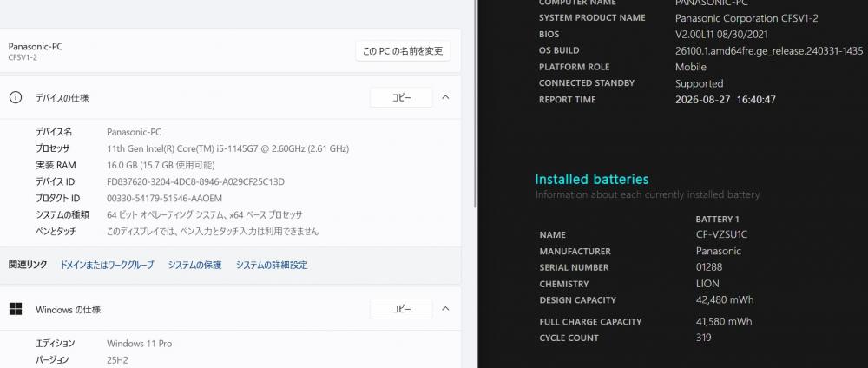The image size is (868, 368).
Task: Click the processor name value text
Action: (228, 148)
